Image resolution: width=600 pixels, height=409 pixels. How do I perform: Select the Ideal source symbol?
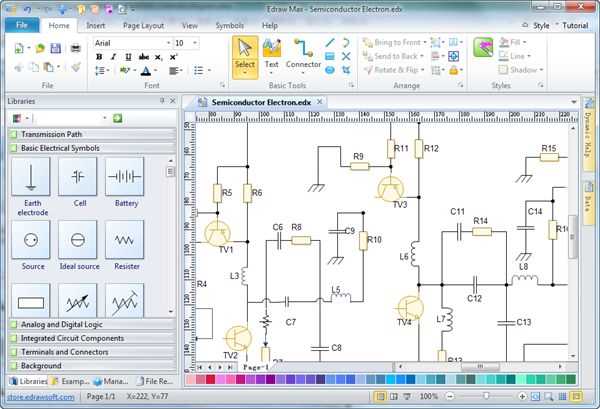78,240
